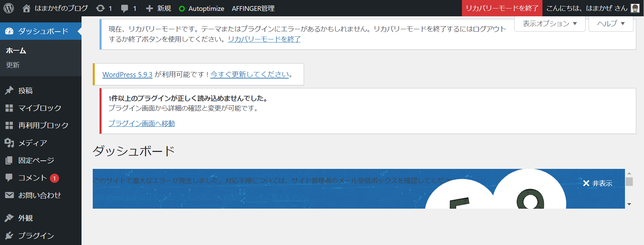The height and width of the screenshot is (245, 644).
Task: Open the WordPress logo menu
Action: (x=8, y=8)
